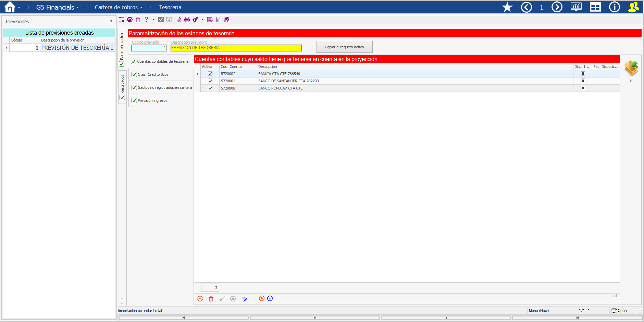Click the orange RSS feed icon
The height and width of the screenshot is (322, 644).
tap(261, 298)
